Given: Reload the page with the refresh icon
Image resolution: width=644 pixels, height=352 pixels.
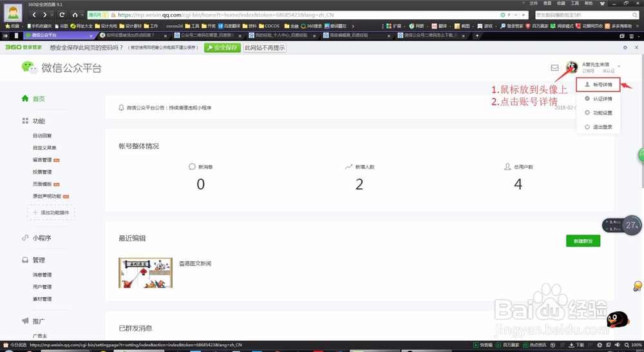Looking at the screenshot, I should (x=62, y=15).
